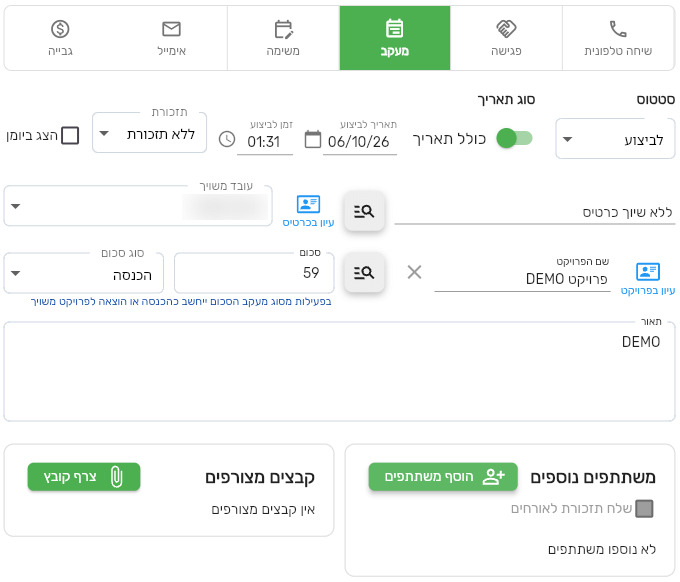The height and width of the screenshot is (582, 680).
Task: Click the clock icon for time
Action: pyautogui.click(x=227, y=140)
